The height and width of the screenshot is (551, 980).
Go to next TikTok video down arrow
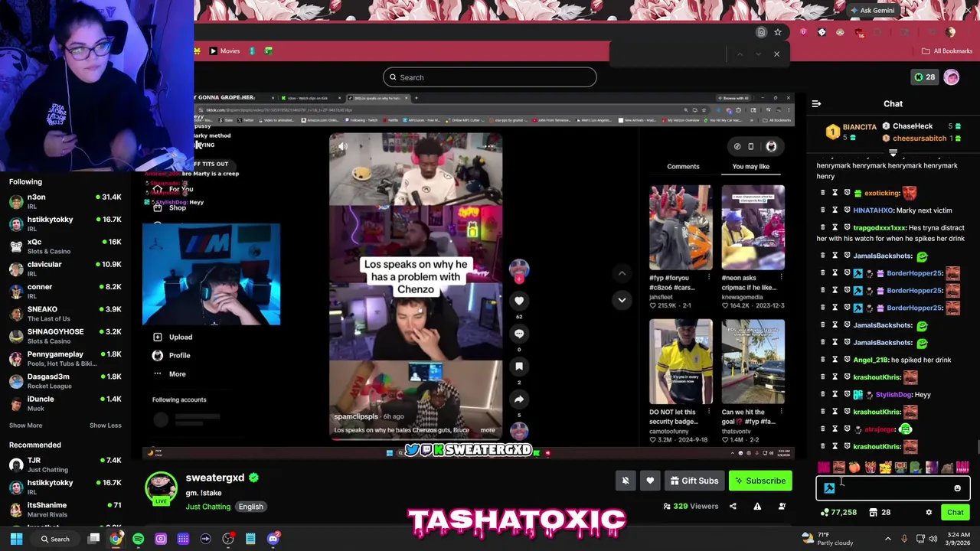pos(622,300)
